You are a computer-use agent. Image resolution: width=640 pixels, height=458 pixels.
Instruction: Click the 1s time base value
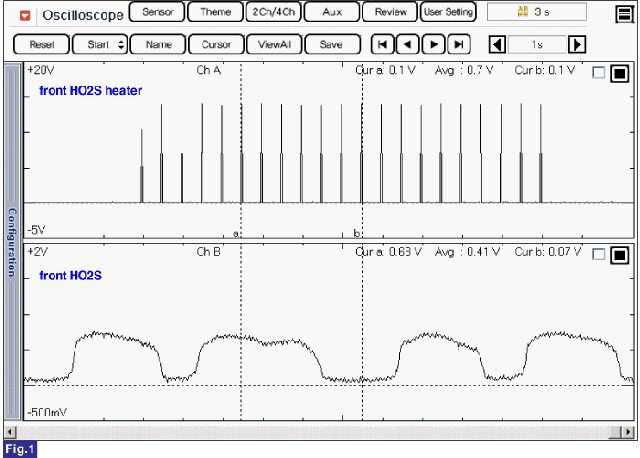pyautogui.click(x=537, y=44)
